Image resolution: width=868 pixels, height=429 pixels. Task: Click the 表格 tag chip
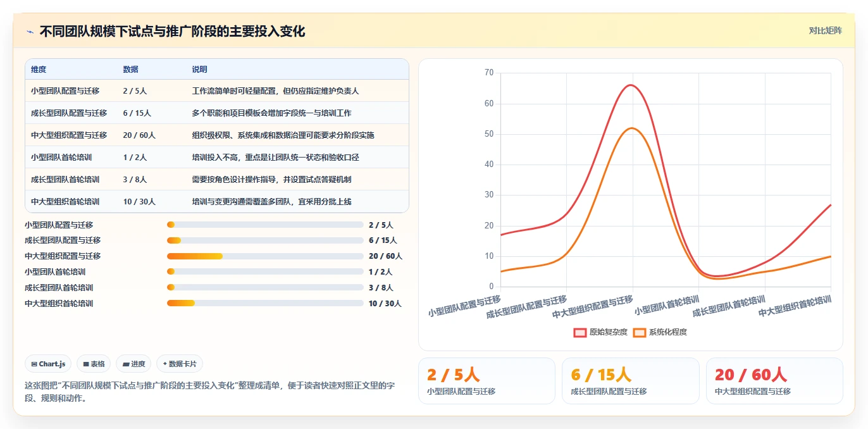point(93,364)
